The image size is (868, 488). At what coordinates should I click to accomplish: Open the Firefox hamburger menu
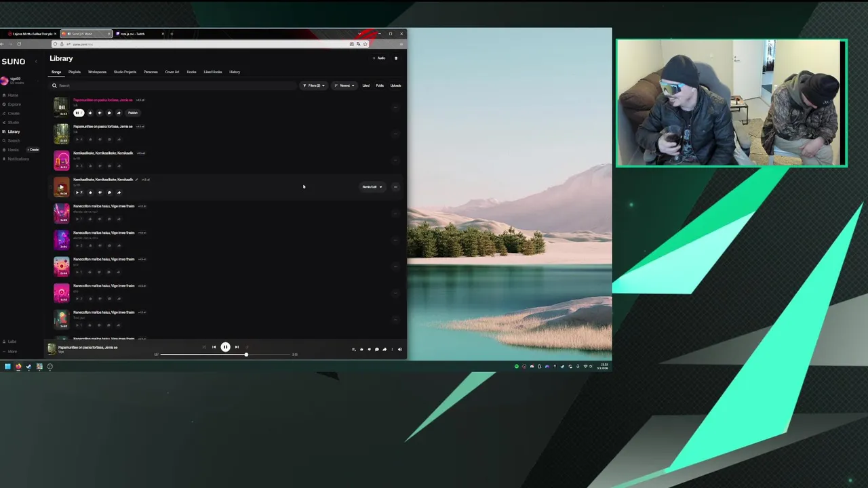(x=402, y=44)
